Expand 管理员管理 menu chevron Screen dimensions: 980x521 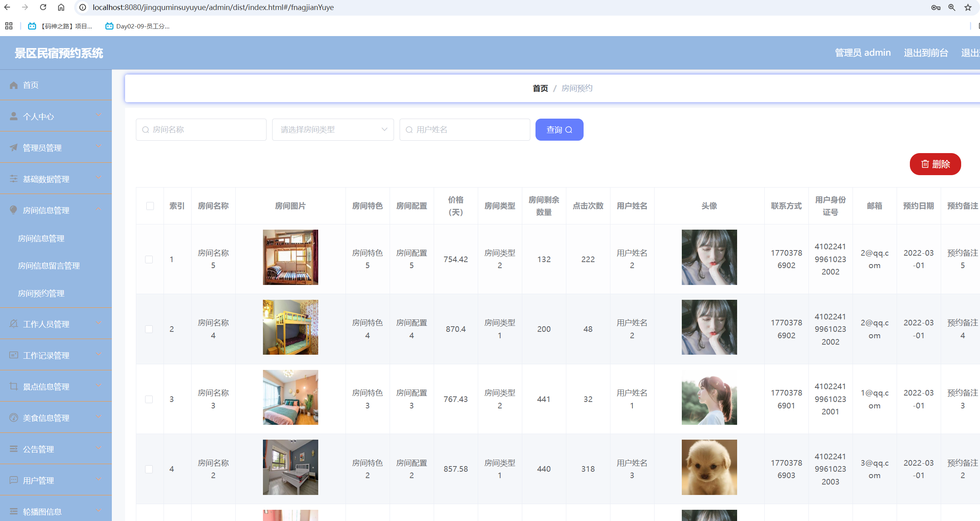pos(99,147)
